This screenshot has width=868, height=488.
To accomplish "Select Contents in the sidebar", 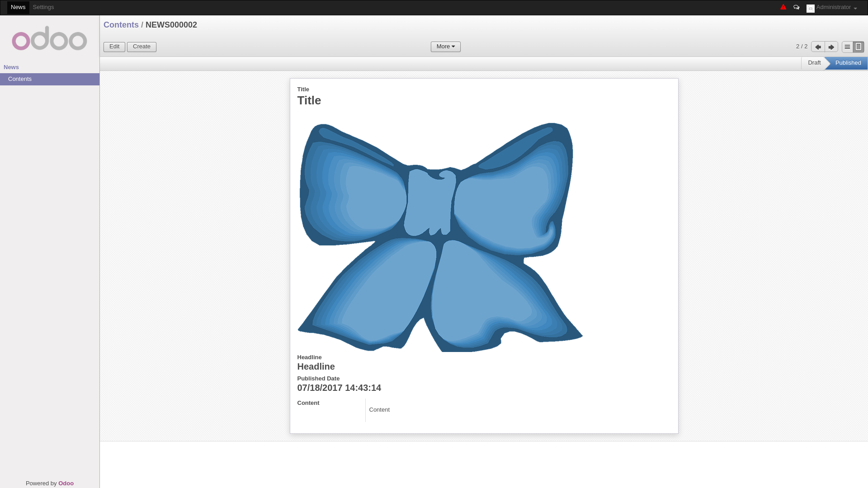I will pyautogui.click(x=20, y=79).
